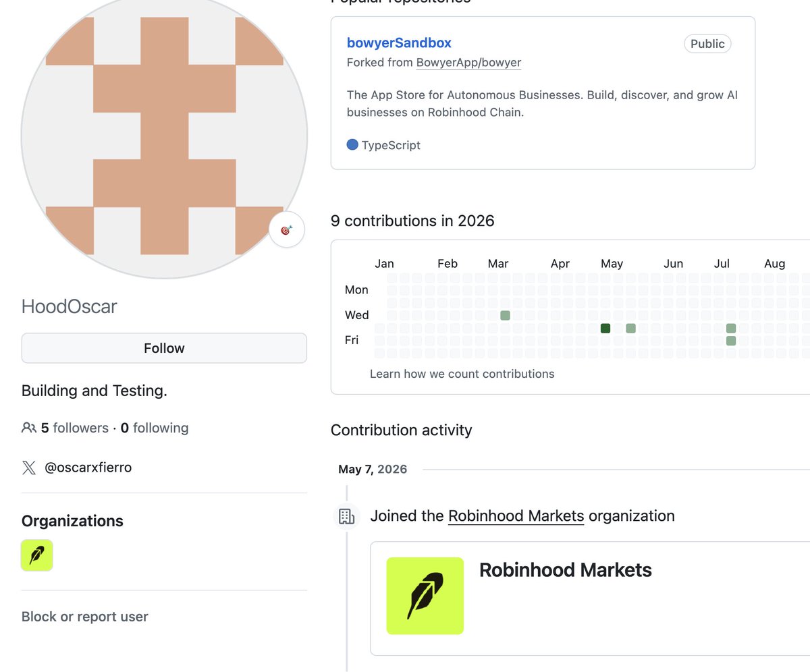Click the organization building icon in timeline

(346, 517)
